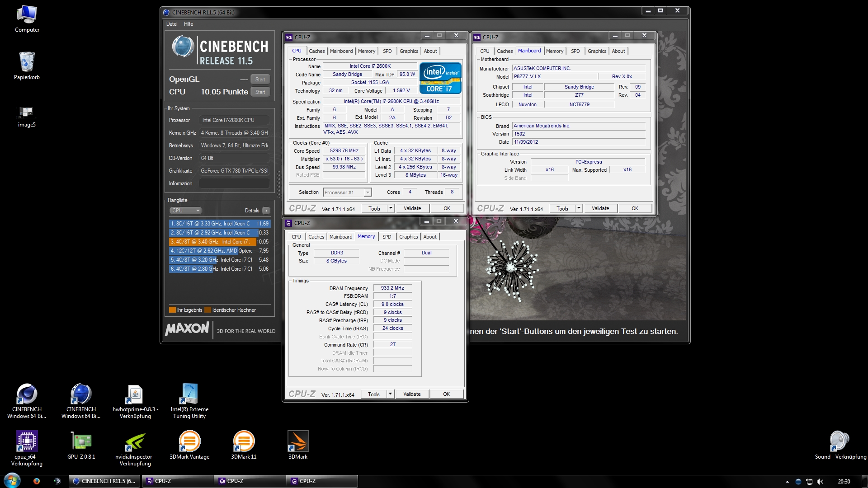Open Graphics tab in CPU window
Image resolution: width=868 pixels, height=488 pixels.
[x=409, y=51]
